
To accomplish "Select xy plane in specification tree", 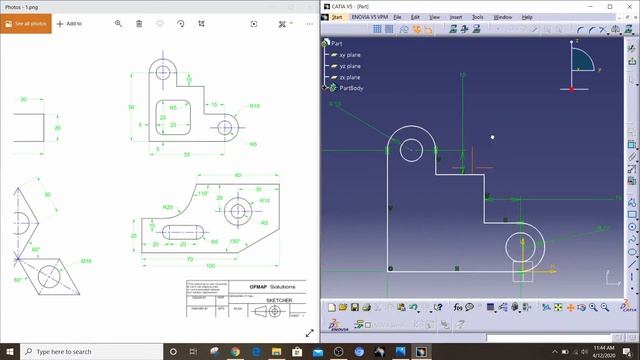I will pos(350,55).
